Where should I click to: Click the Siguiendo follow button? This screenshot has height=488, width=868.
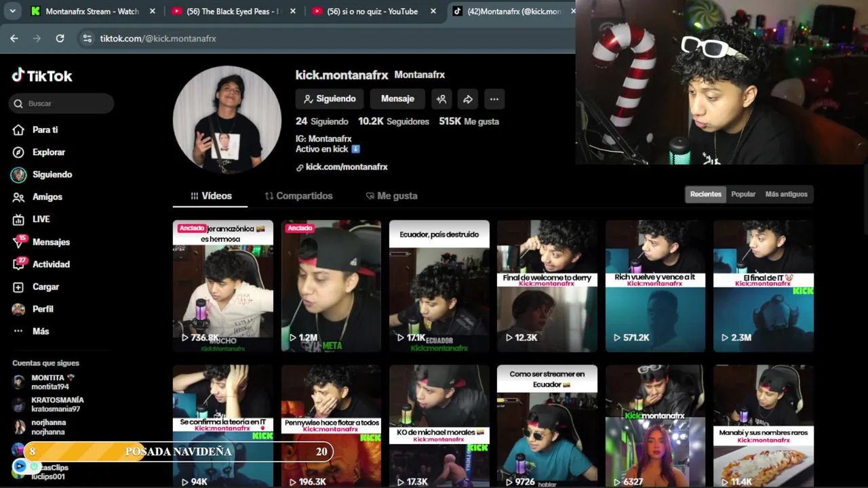(330, 99)
